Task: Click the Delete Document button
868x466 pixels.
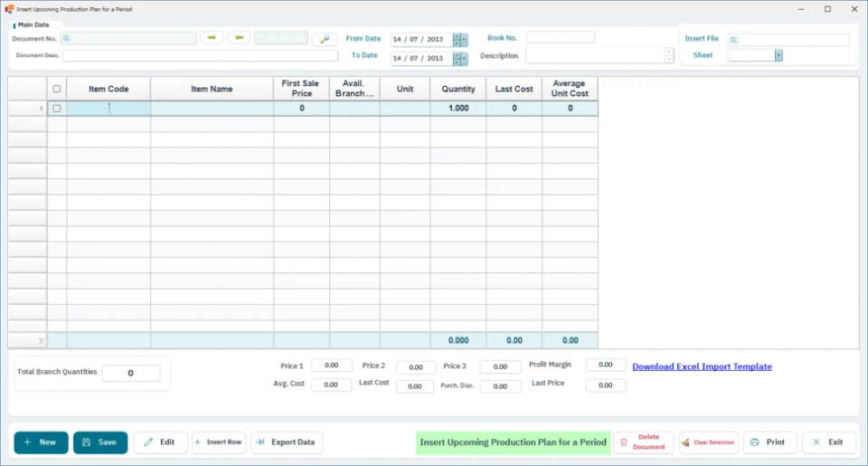Action: (x=643, y=442)
